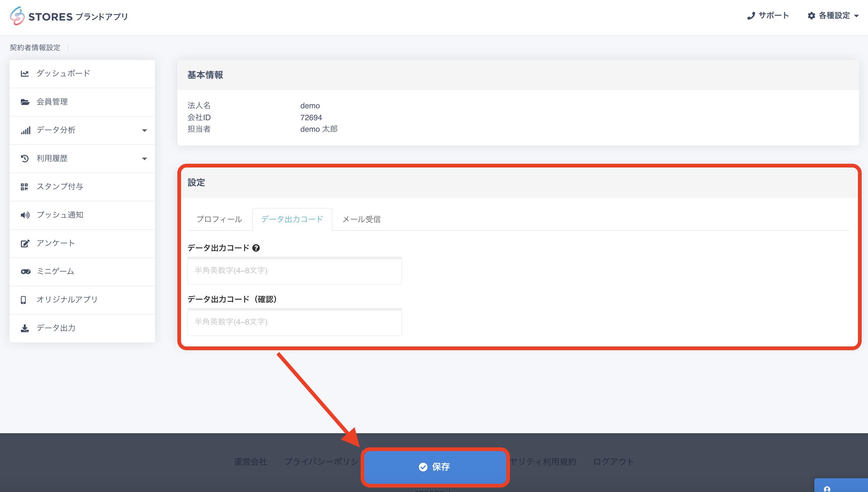The height and width of the screenshot is (492, 868).
Task: Focus the データ出力コード input field
Action: click(x=294, y=271)
